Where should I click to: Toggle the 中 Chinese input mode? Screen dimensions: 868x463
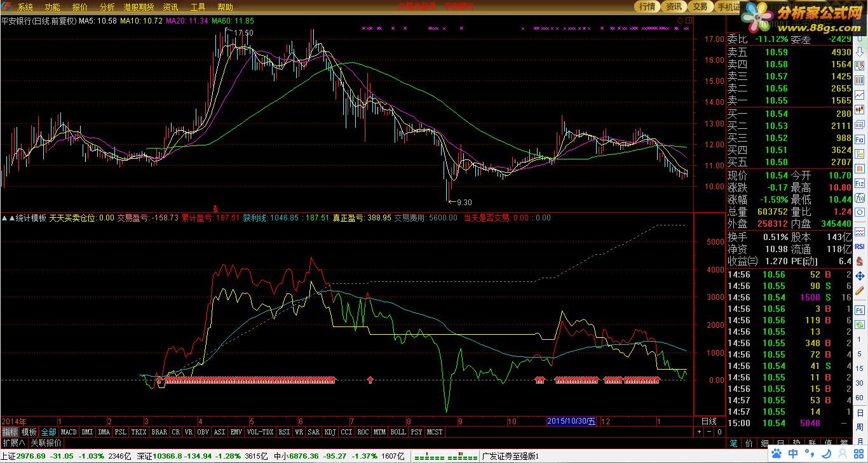pos(794,453)
